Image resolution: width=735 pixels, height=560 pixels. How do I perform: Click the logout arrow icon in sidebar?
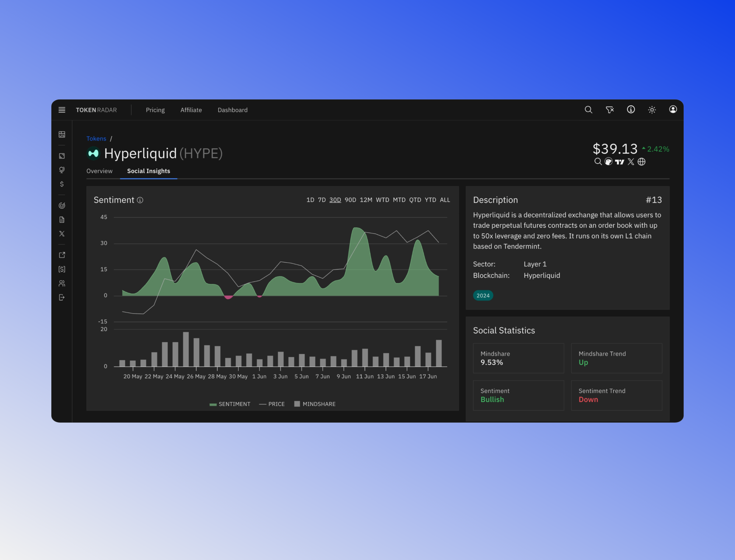pos(62,297)
